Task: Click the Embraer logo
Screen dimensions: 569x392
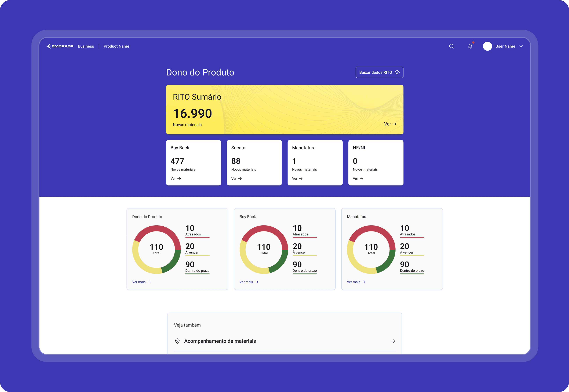Action: [60, 46]
